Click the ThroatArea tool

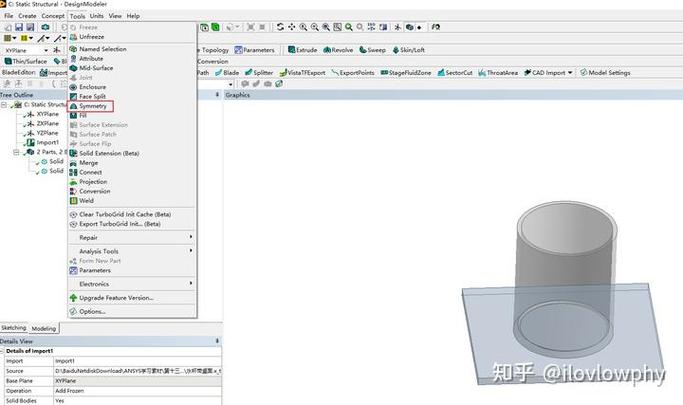click(x=498, y=73)
